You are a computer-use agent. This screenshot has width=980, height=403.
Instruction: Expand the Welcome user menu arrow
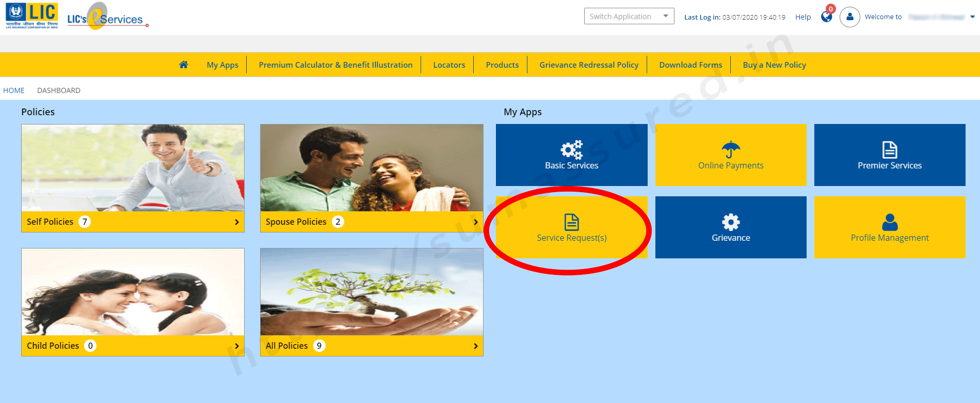click(972, 17)
